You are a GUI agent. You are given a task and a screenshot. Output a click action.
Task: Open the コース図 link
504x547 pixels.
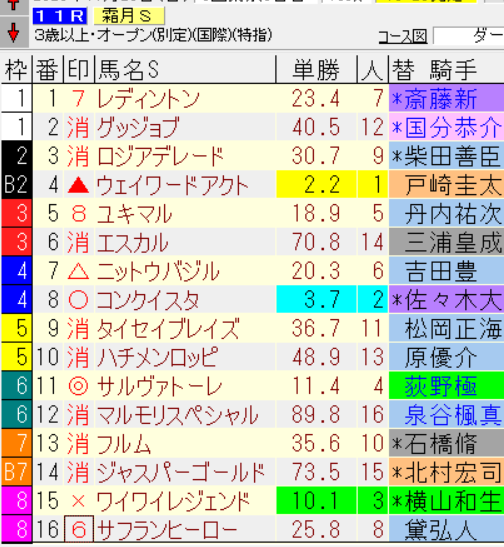(x=403, y=36)
